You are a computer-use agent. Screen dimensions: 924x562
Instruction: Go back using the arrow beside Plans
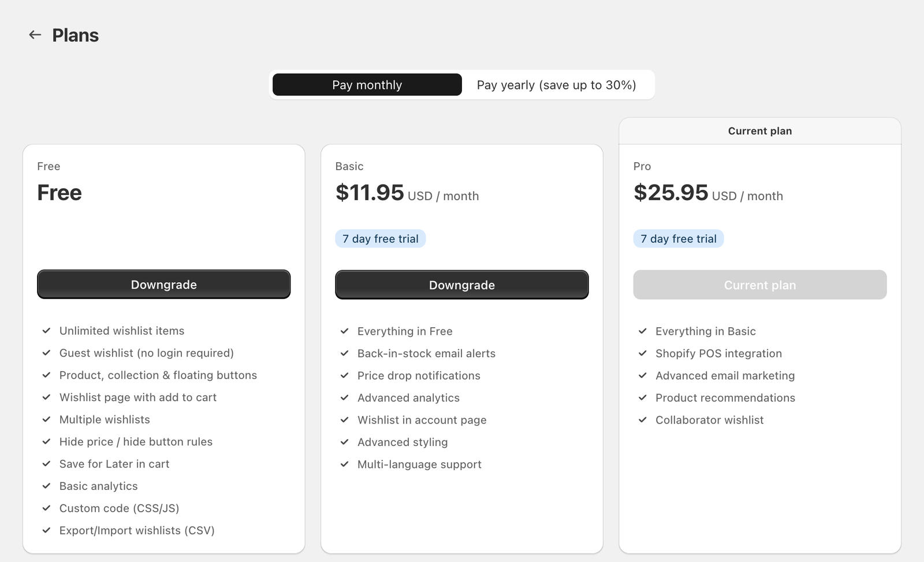pyautogui.click(x=35, y=35)
